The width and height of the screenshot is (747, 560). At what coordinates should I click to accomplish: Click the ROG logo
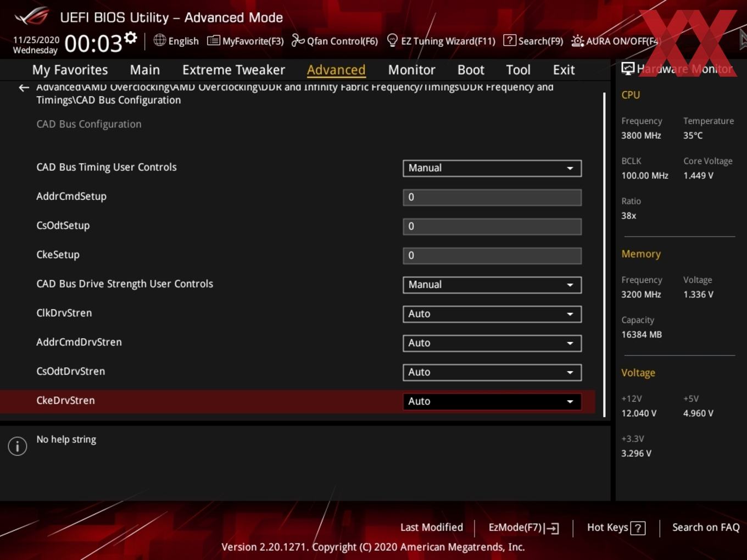(32, 16)
